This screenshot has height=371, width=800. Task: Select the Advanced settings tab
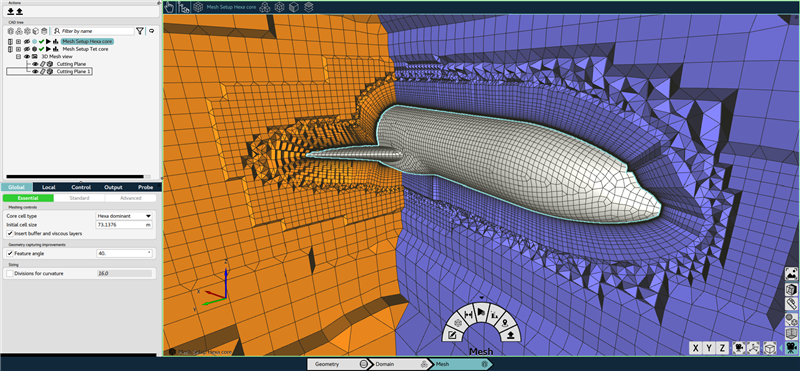[x=131, y=198]
